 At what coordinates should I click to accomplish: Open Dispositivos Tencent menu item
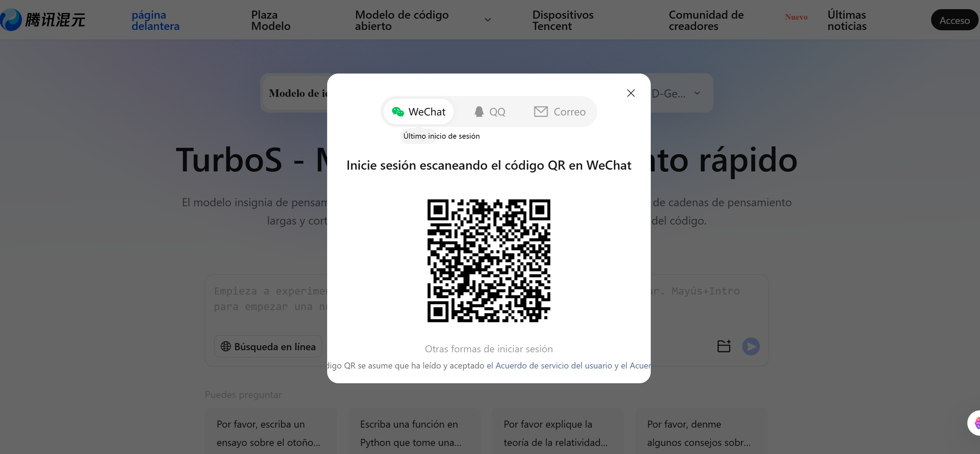pos(562,20)
